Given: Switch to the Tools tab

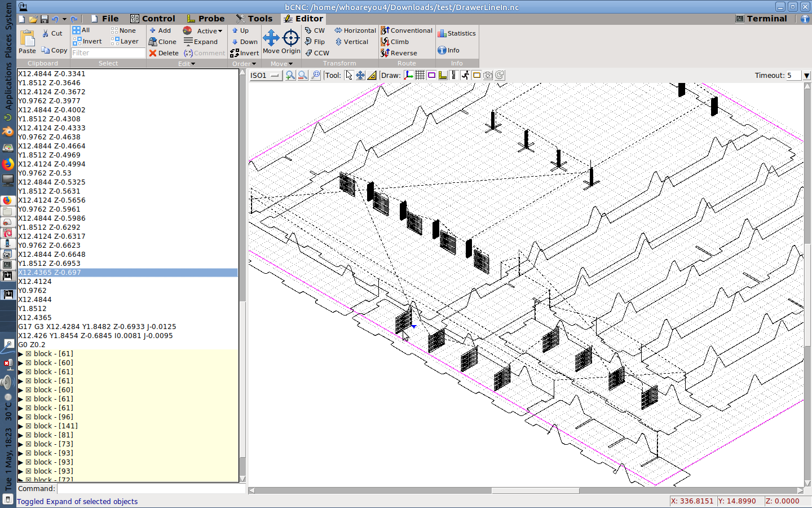Looking at the screenshot, I should pos(254,19).
